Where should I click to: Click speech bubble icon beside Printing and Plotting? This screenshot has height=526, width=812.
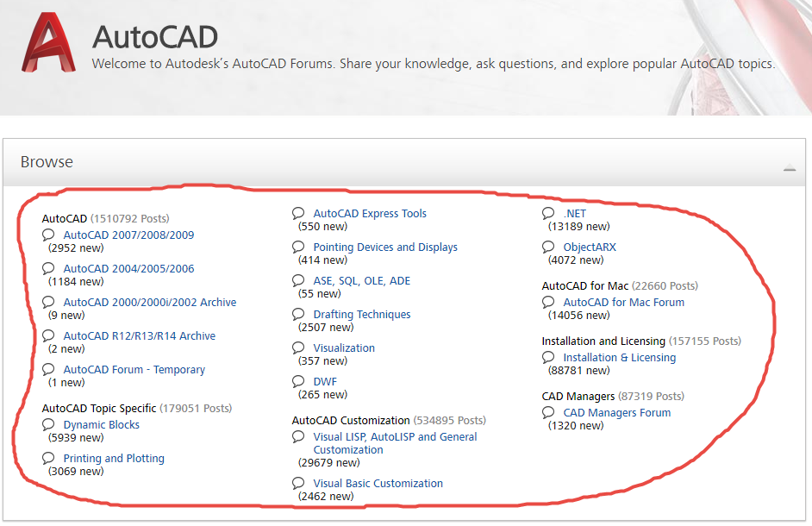point(48,458)
